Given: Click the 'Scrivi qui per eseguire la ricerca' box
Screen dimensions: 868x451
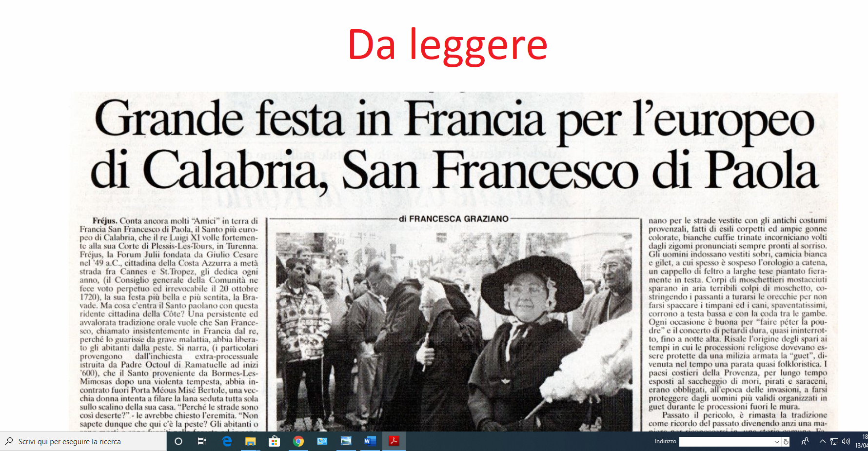Looking at the screenshot, I should pyautogui.click(x=83, y=441).
